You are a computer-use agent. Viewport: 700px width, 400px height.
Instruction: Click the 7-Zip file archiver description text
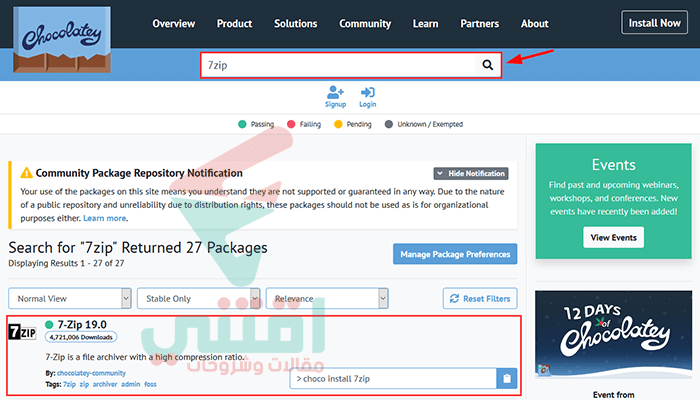(145, 357)
